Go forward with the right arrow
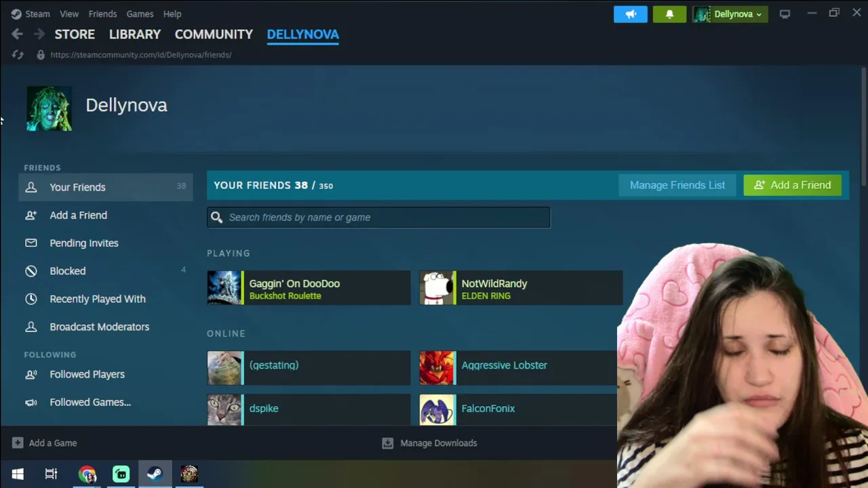This screenshot has width=868, height=488. (39, 34)
